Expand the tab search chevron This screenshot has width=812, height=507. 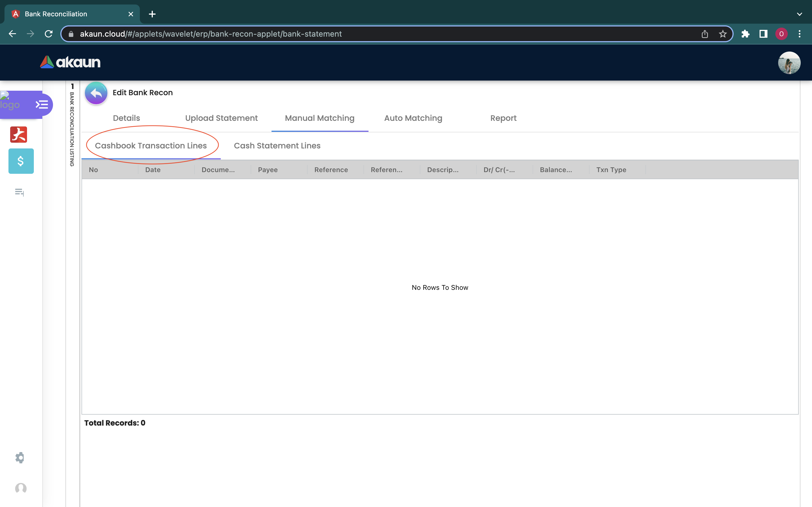click(x=799, y=14)
